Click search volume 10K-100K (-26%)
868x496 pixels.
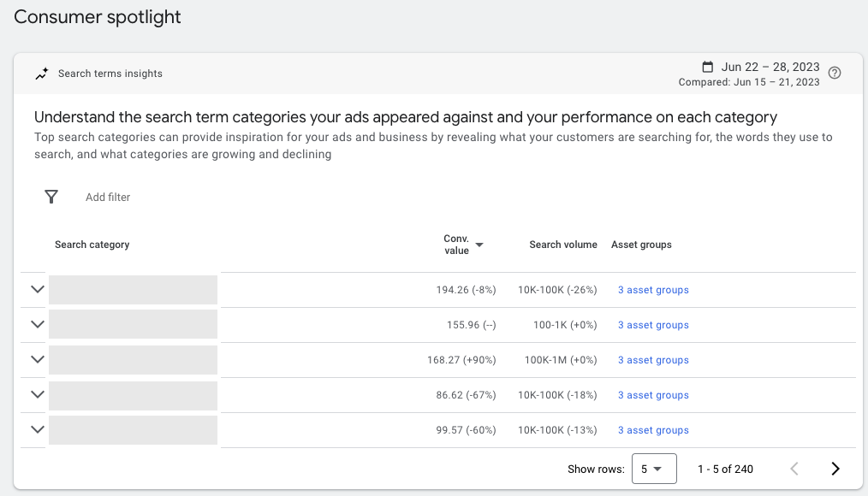(557, 290)
